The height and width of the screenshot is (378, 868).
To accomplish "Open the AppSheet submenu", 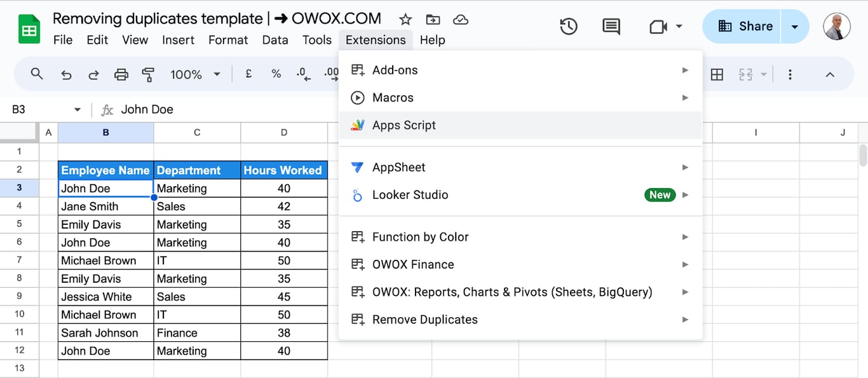I will [x=520, y=167].
